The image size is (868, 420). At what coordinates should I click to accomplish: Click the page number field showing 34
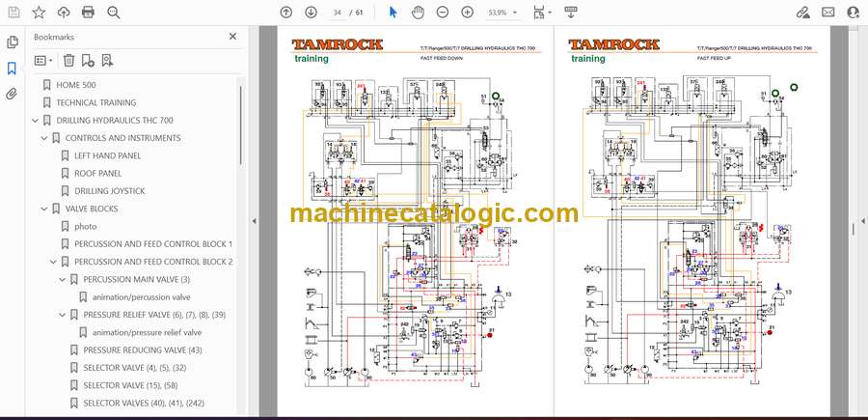click(x=338, y=13)
